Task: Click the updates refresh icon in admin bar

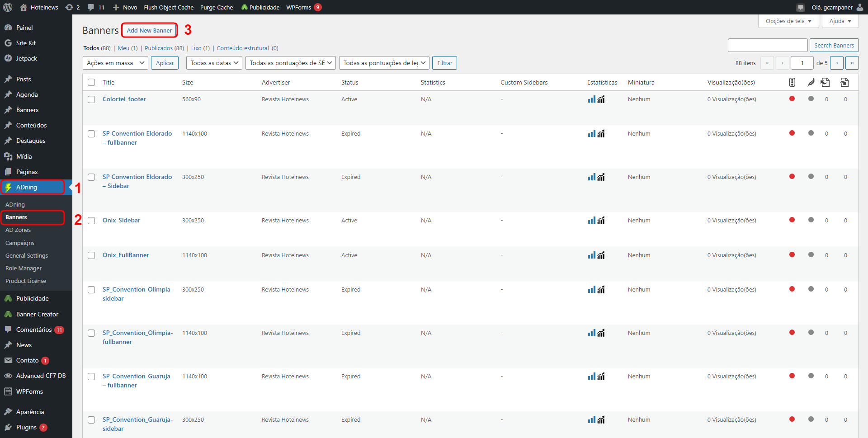Action: tap(69, 7)
